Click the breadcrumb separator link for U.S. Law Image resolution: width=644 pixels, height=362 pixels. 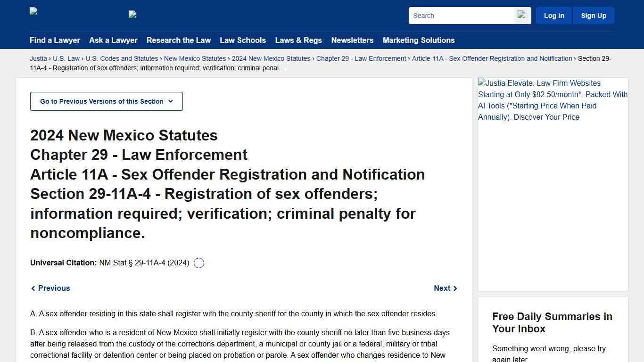coord(66,58)
